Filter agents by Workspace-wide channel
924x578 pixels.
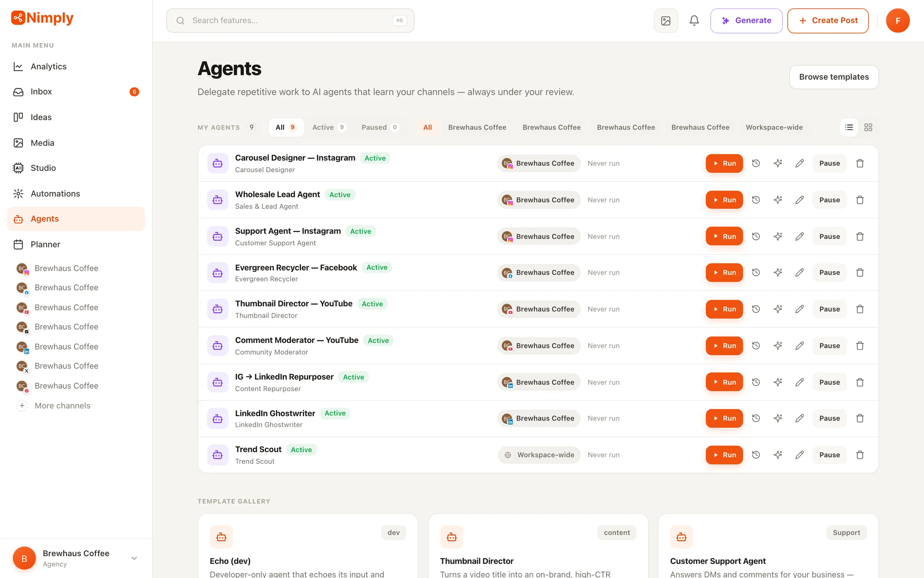point(774,127)
